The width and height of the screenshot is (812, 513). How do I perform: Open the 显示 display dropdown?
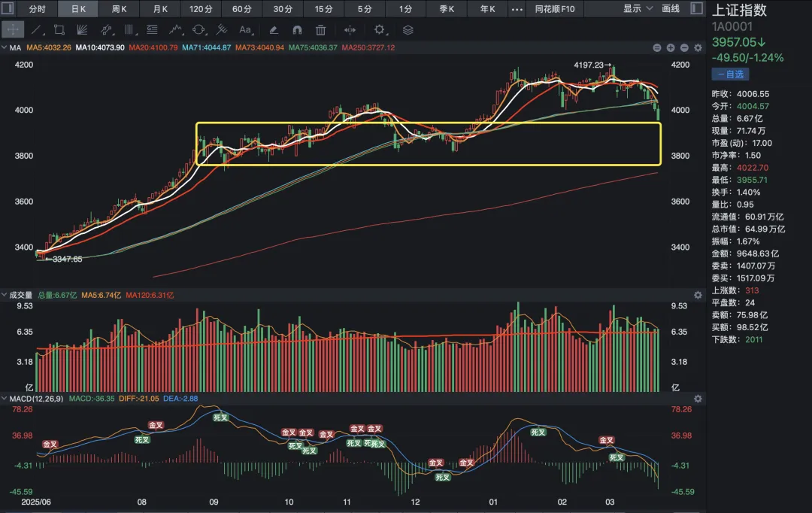pos(638,9)
